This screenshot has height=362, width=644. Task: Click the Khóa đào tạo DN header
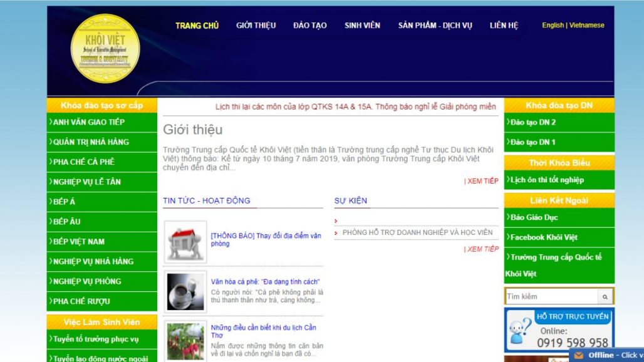559,105
